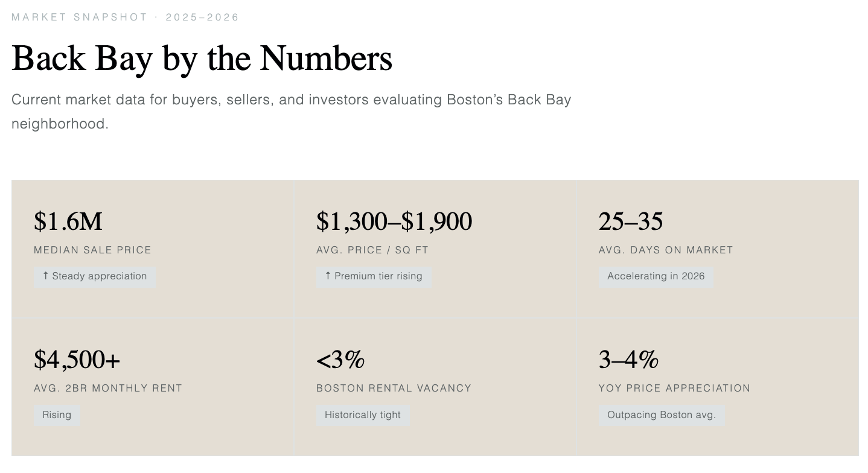Click the 25–35 days on market number

pos(630,221)
